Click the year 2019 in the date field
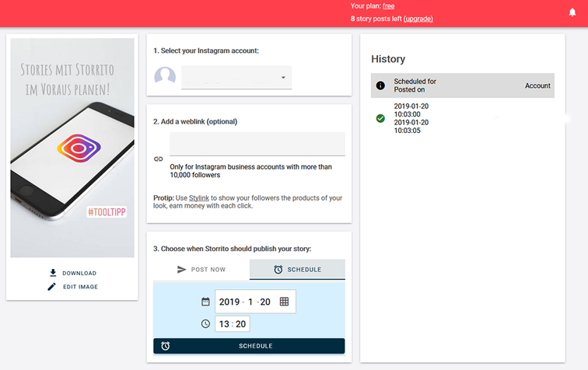The width and height of the screenshot is (588, 370). (229, 302)
